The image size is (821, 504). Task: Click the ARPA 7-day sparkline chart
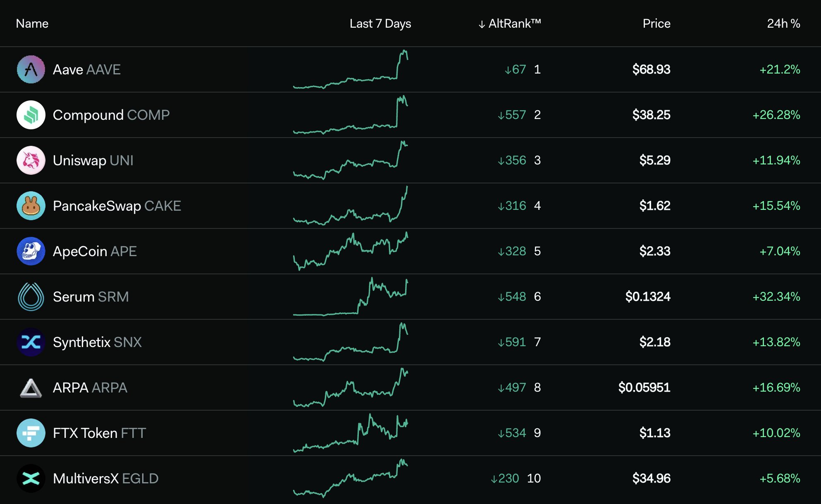(x=351, y=388)
